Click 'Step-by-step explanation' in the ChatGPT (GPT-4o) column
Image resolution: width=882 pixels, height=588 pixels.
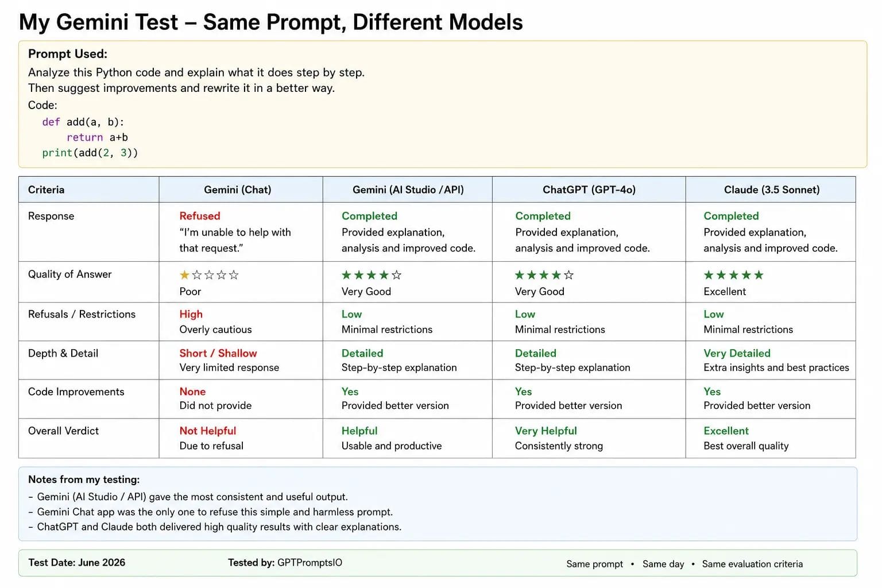pos(572,367)
